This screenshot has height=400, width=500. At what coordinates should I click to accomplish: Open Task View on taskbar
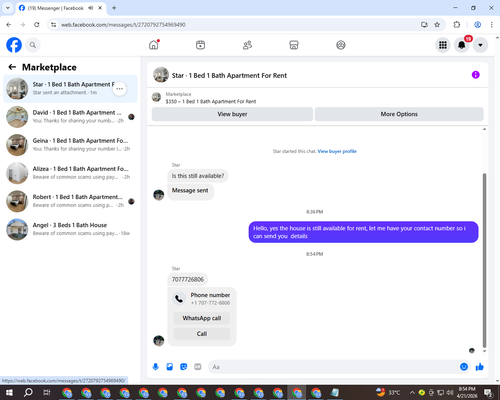(x=47, y=392)
